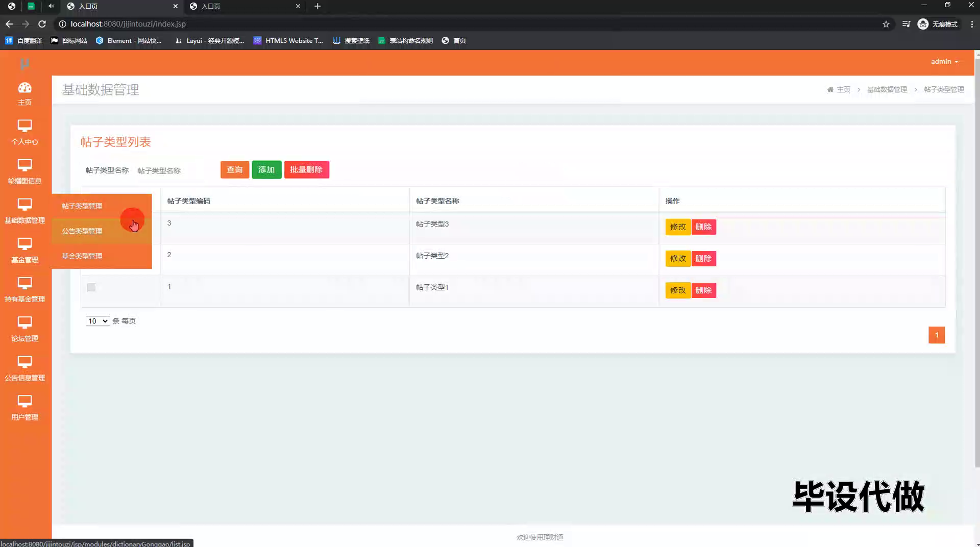Reload the page with refresh icon
Screen dimensions: 980x547
42,24
